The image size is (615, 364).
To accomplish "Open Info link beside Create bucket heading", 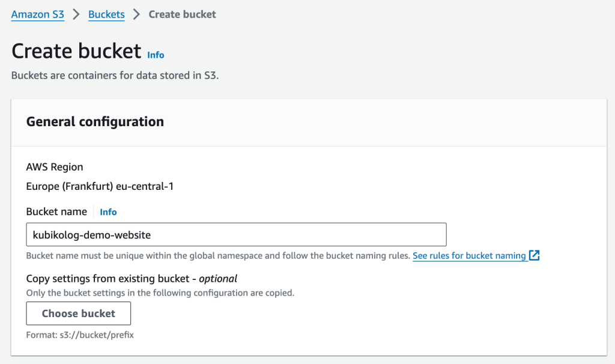I will [x=156, y=55].
